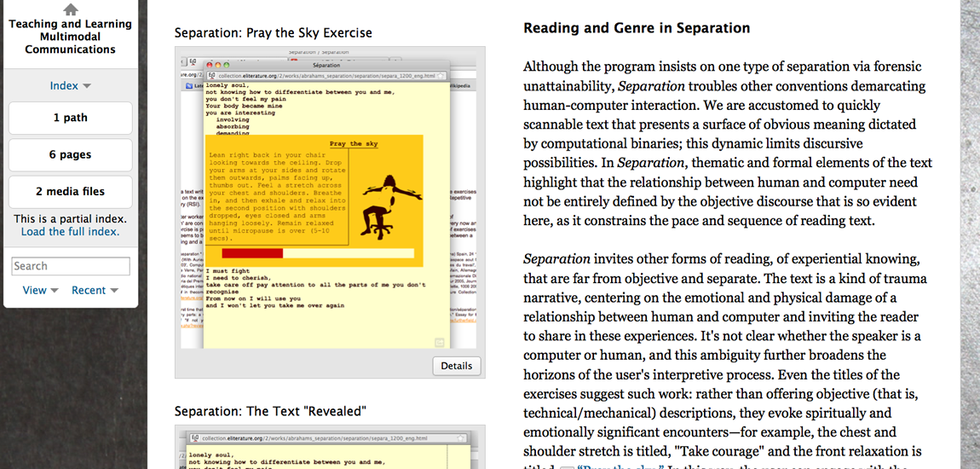Focus the sidebar Search input field
This screenshot has width=980, height=469.
[x=70, y=266]
